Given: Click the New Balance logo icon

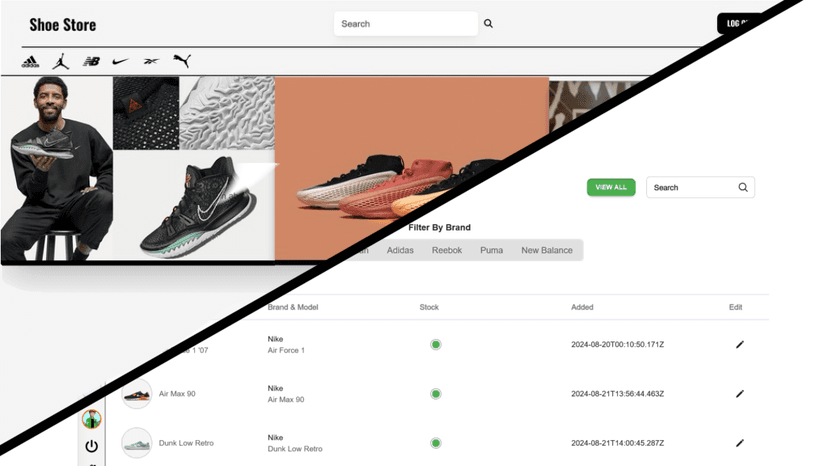Looking at the screenshot, I should point(91,61).
